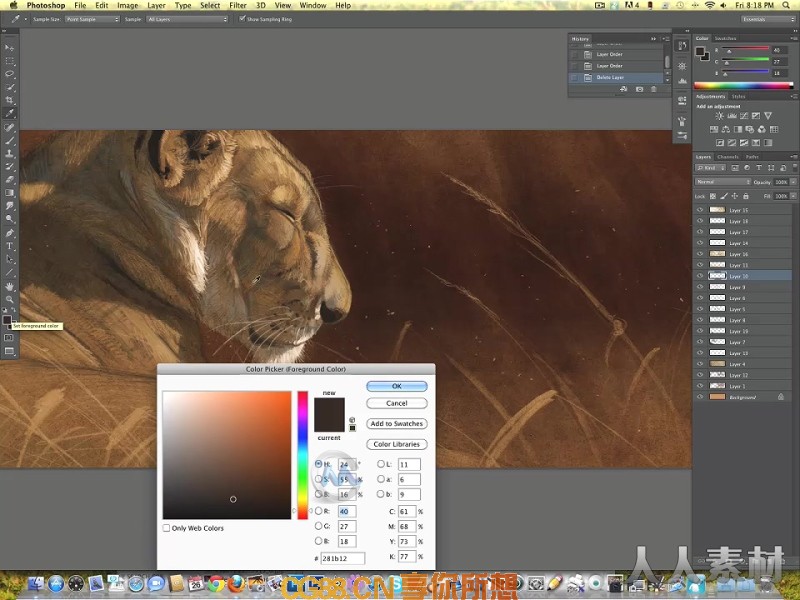Toggle visibility of Layer 10

700,276
